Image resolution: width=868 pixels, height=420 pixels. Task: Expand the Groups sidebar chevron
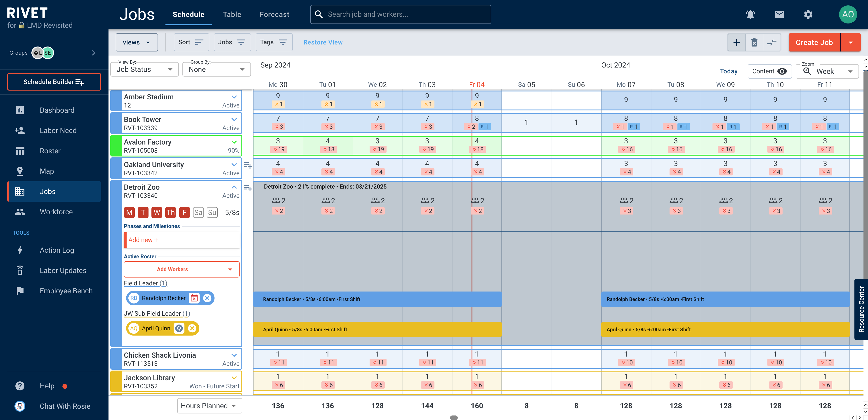point(94,53)
